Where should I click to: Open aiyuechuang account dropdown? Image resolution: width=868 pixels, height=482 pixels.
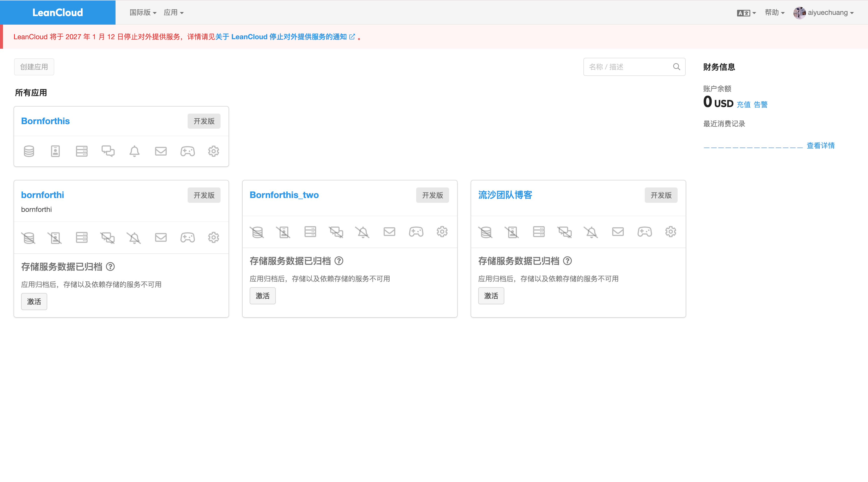[x=824, y=13]
